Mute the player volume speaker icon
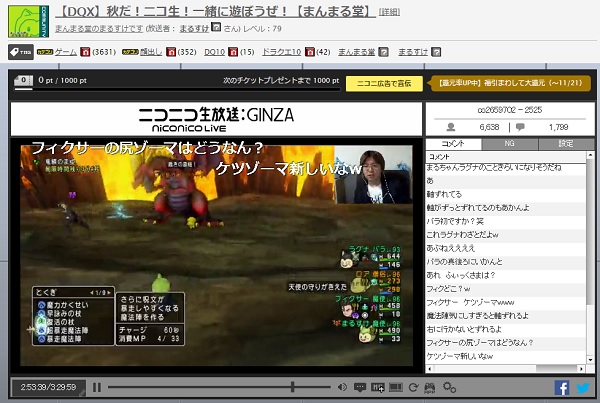This screenshot has width=600, height=403. [342, 387]
